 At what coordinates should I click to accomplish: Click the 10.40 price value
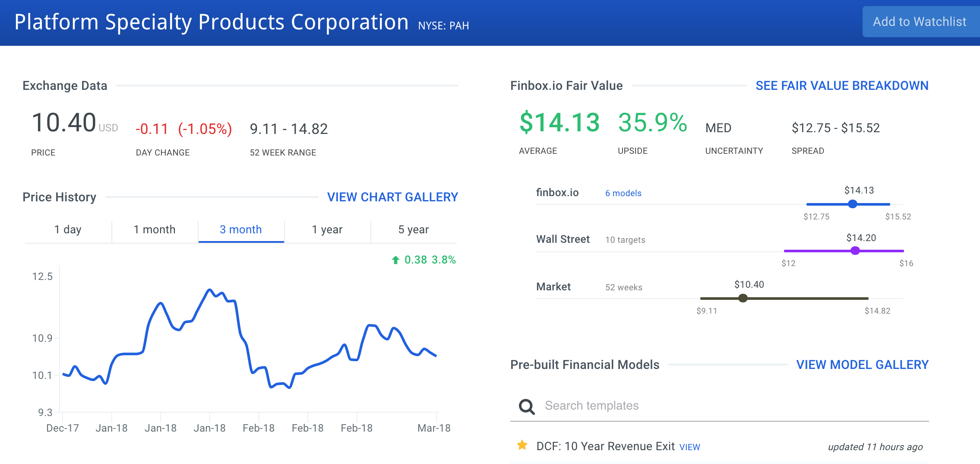coord(64,122)
